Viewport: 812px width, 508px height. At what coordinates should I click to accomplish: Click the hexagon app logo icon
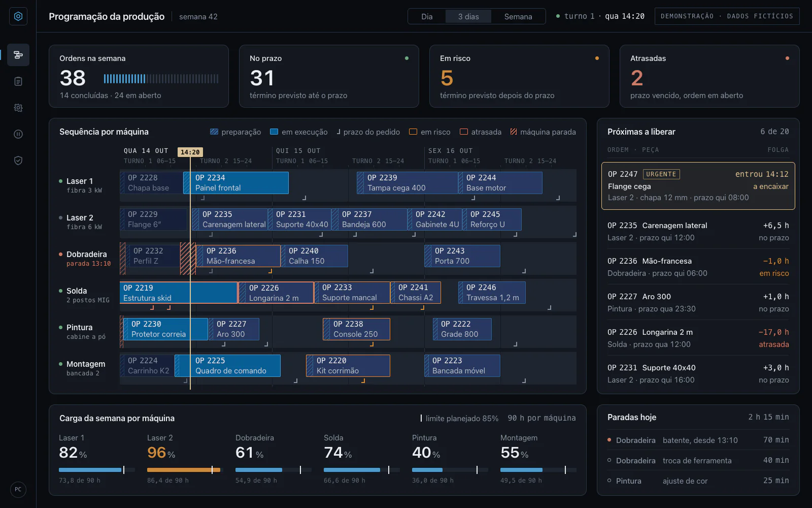pos(18,16)
